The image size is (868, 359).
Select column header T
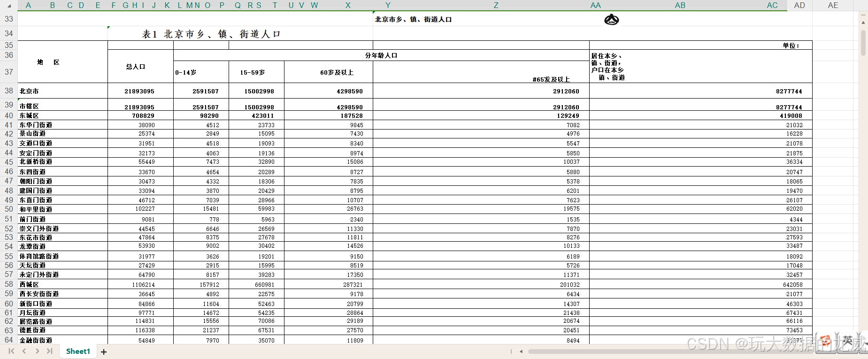tap(275, 5)
